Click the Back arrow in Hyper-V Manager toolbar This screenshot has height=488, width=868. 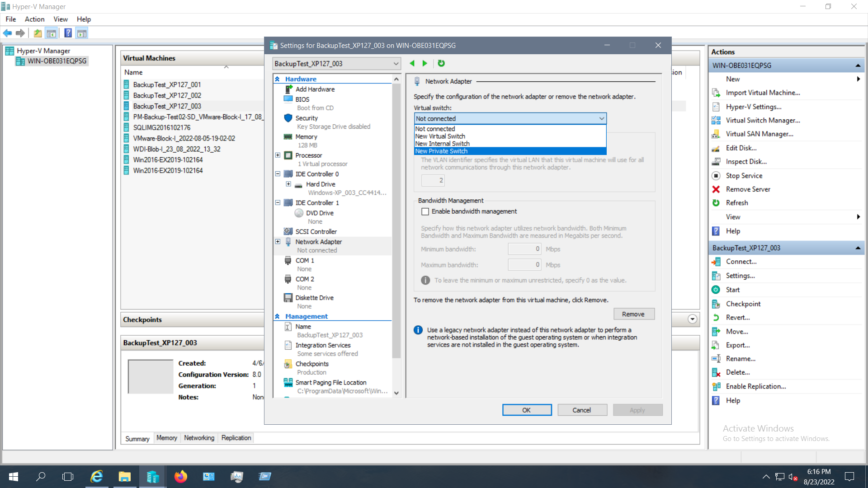[x=7, y=33]
